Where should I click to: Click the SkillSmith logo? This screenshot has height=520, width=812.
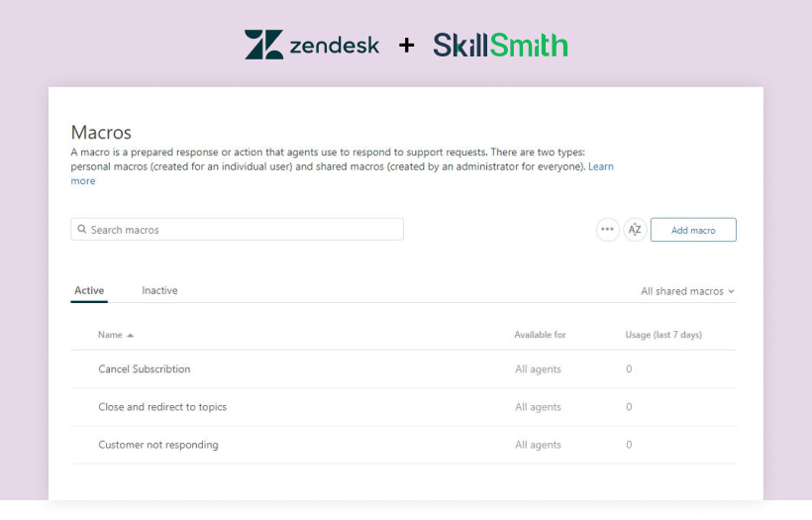(x=500, y=45)
